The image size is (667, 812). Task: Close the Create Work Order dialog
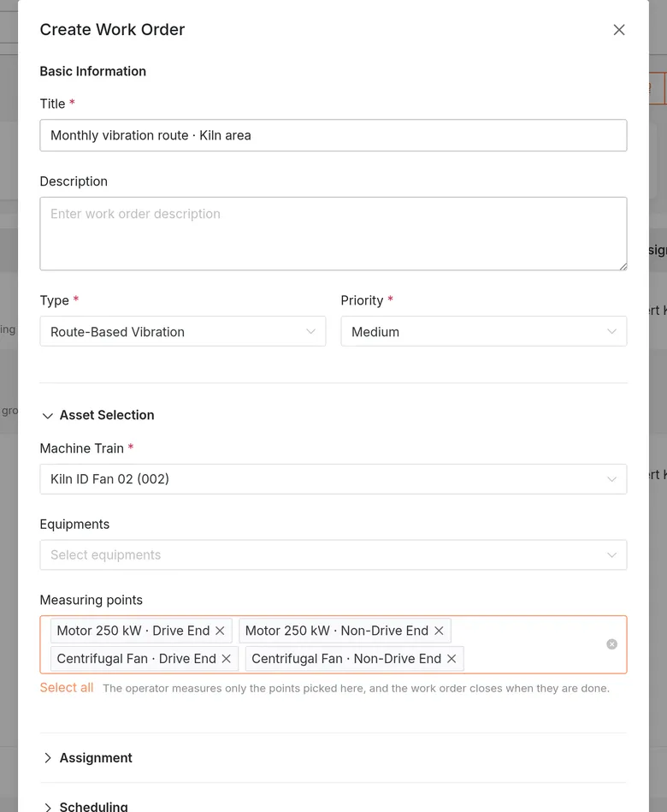pos(619,29)
